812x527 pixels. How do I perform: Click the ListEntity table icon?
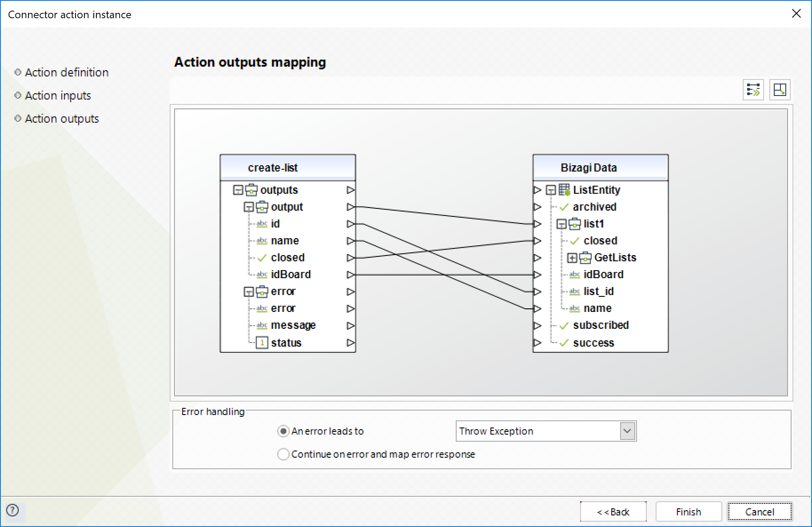(564, 190)
